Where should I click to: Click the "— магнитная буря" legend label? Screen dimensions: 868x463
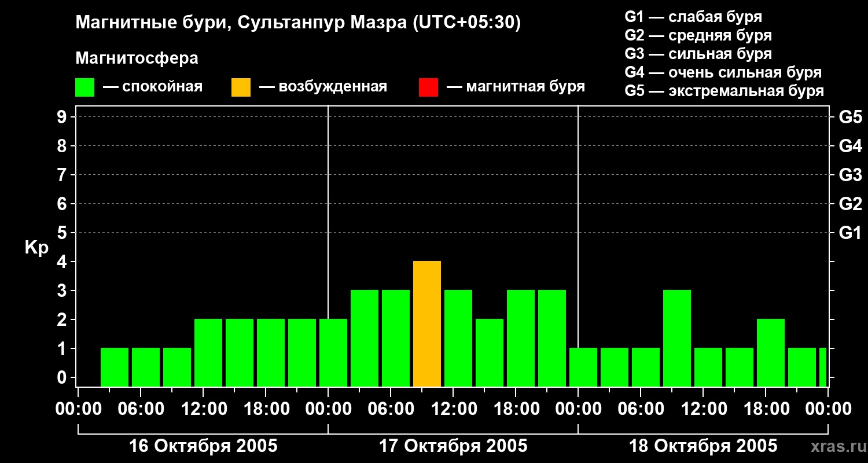[516, 87]
